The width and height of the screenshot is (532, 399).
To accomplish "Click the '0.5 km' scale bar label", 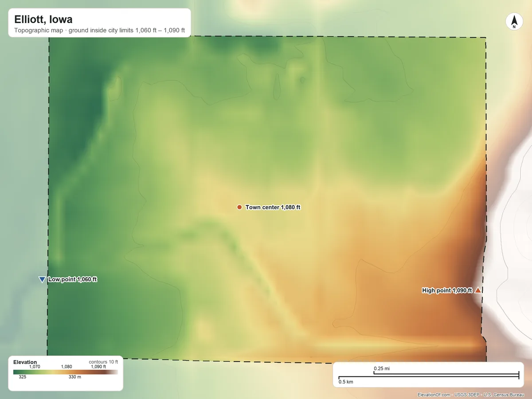I will click(346, 381).
